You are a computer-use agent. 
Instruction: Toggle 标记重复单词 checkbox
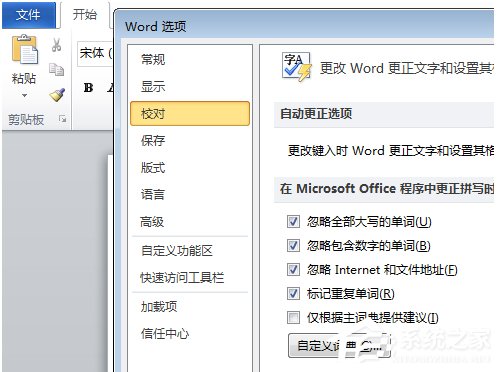(293, 293)
